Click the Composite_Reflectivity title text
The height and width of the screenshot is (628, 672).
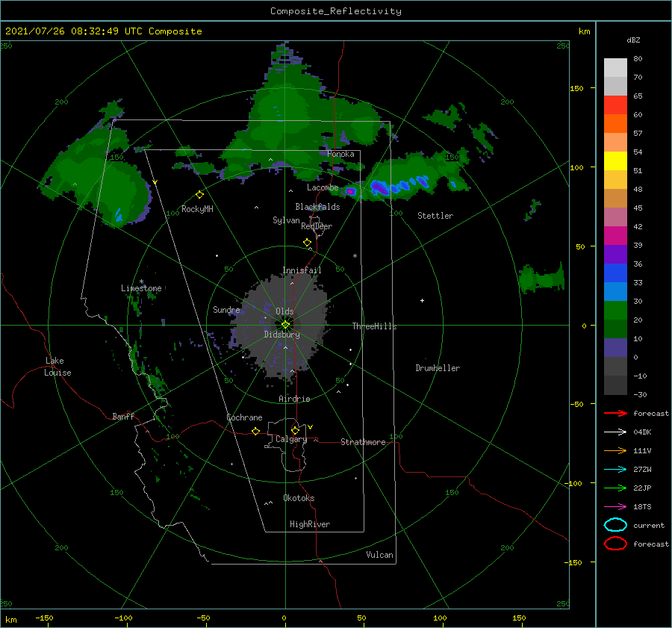tap(336, 11)
